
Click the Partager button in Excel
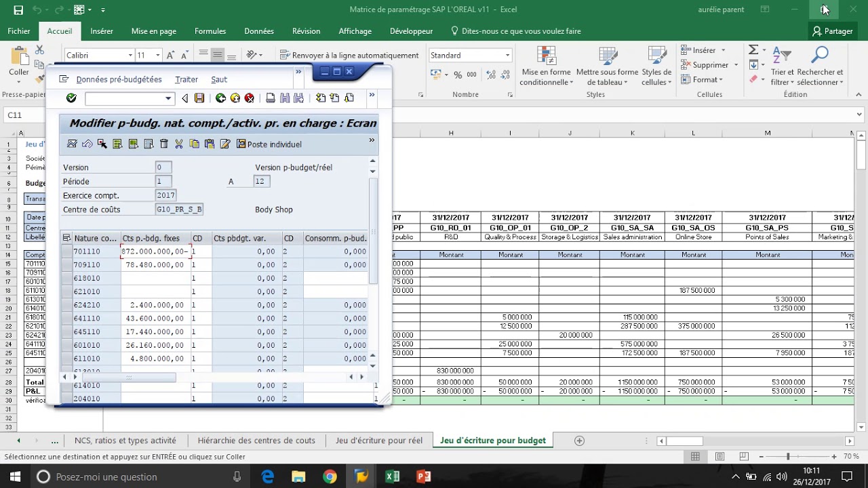click(x=833, y=31)
